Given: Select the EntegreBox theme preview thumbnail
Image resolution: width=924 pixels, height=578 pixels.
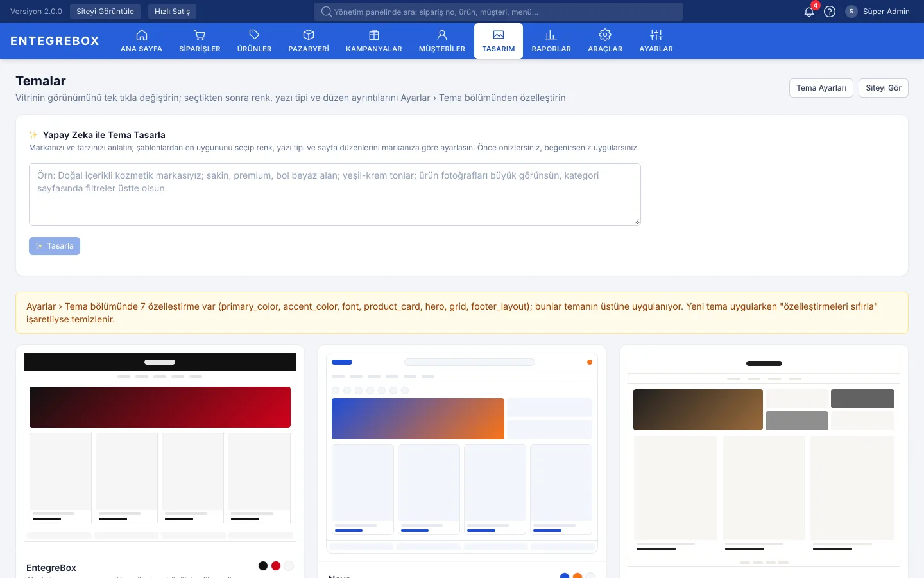Looking at the screenshot, I should 160,447.
